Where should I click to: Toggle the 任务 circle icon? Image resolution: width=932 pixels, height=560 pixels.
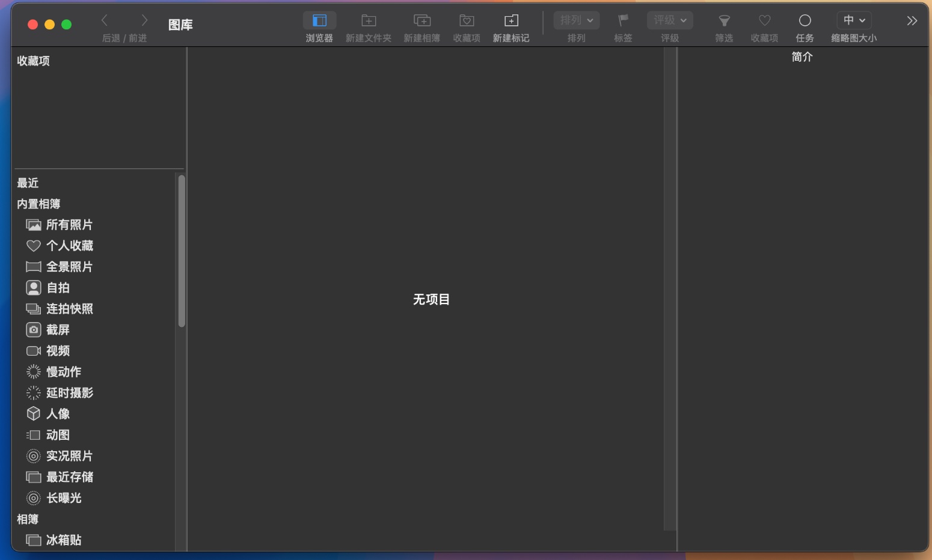coord(805,21)
